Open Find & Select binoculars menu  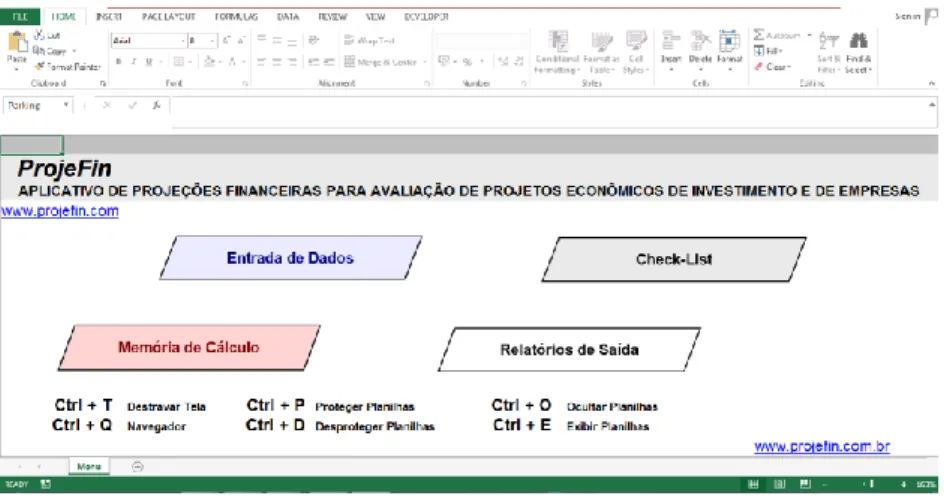coord(859,52)
